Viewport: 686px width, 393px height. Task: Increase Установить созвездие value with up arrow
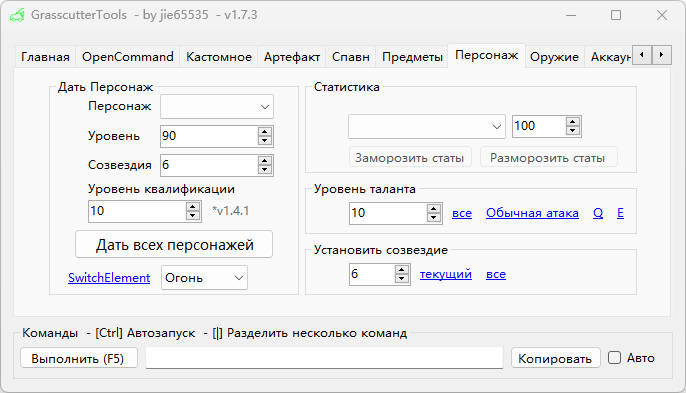[401, 270]
